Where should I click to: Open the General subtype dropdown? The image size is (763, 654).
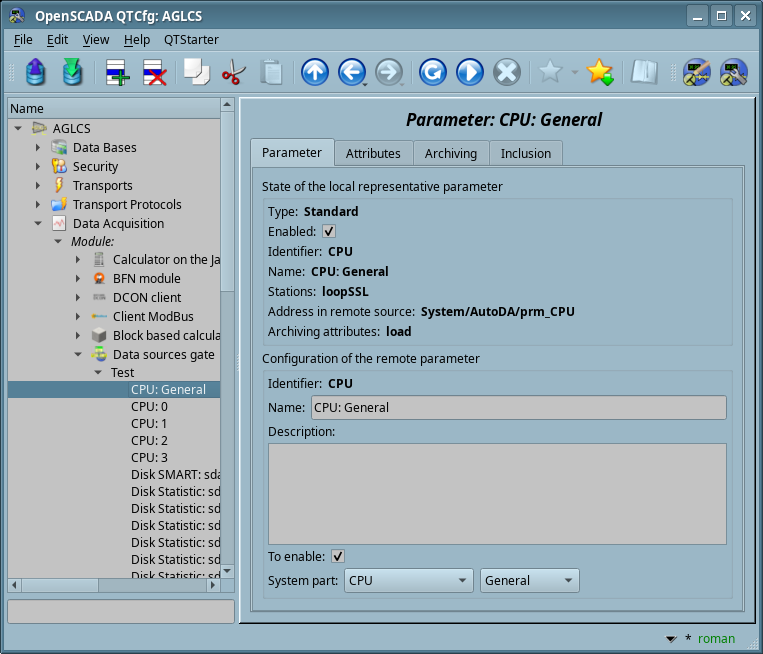click(529, 580)
